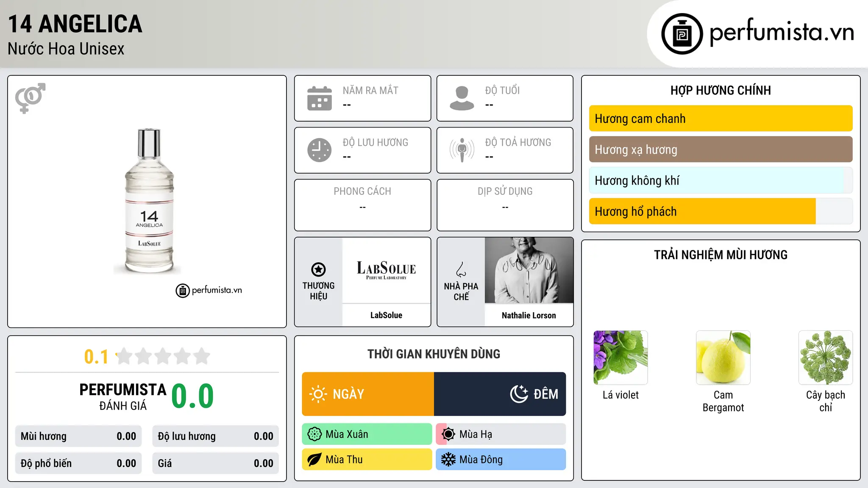Viewport: 868px width, 488px height.
Task: Click the THỜI GIAN KHUYÊN DÙNG heading
Action: (x=434, y=354)
